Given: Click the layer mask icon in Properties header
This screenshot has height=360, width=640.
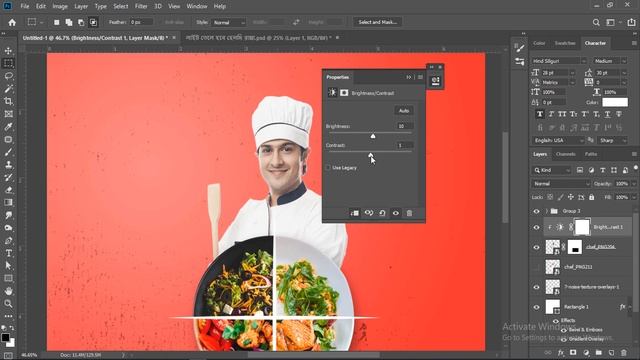Looking at the screenshot, I should click(344, 93).
